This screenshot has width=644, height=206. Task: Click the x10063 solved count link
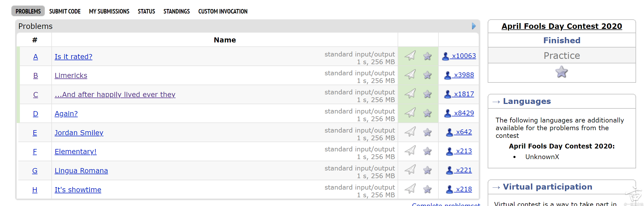[x=464, y=56]
